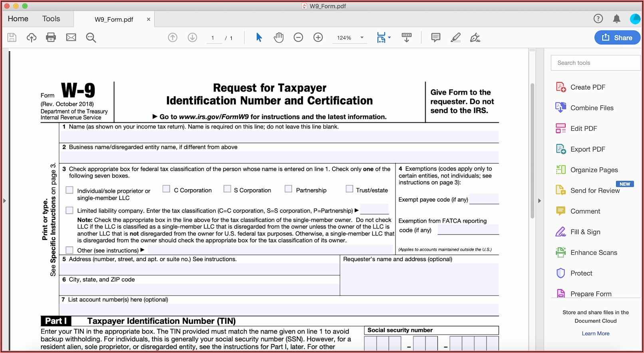Viewport: 644px width, 353px height.
Task: Check the C Corporation box
Action: tap(167, 189)
